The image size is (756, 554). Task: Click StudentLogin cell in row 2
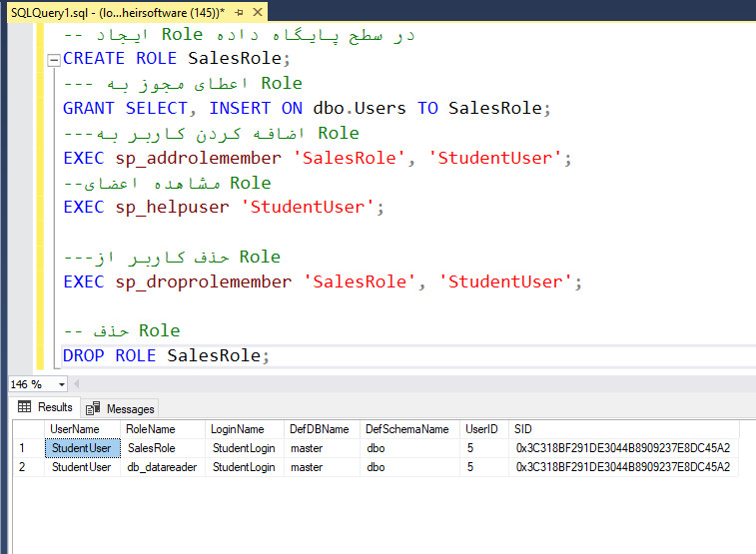pyautogui.click(x=245, y=467)
